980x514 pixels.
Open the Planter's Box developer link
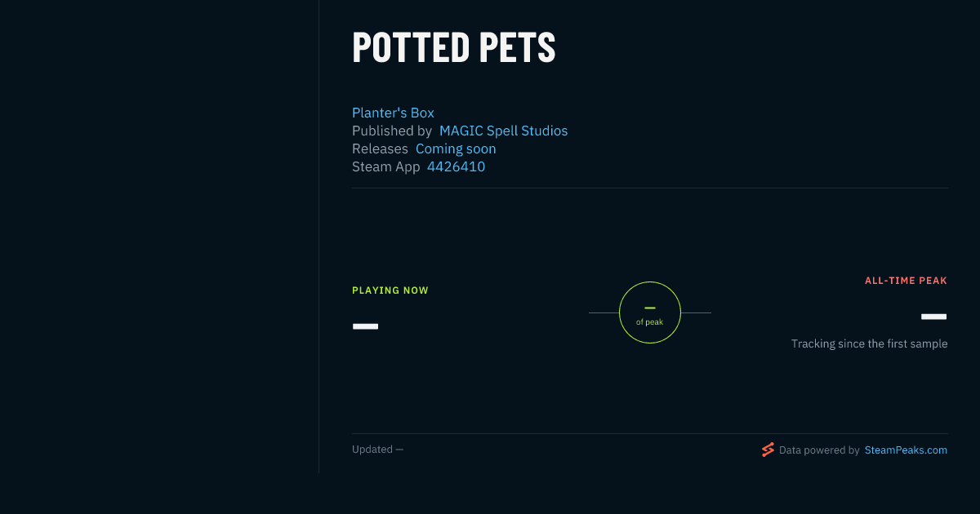pyautogui.click(x=393, y=113)
